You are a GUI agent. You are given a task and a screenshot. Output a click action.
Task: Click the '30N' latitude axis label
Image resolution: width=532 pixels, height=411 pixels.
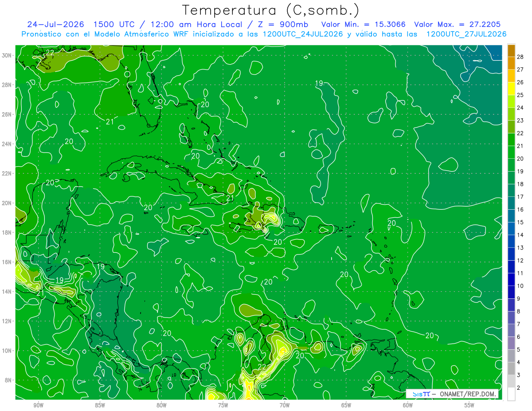click(8, 55)
